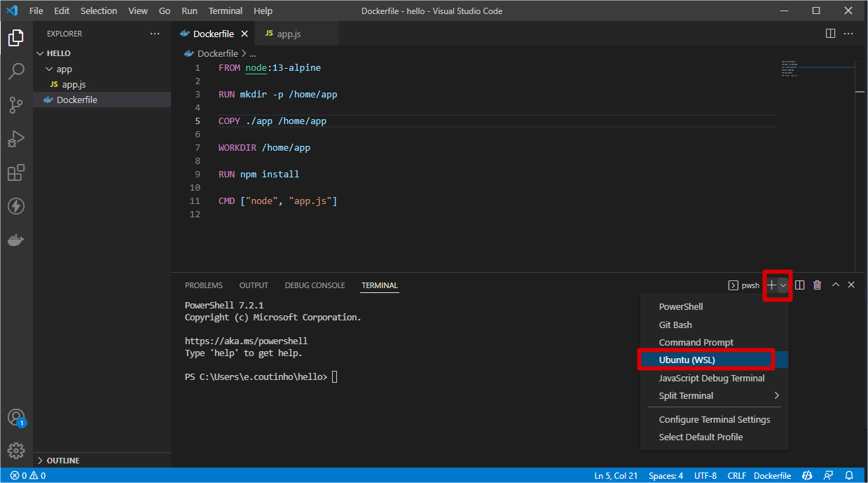Switch to the DEBUG CONSOLE panel tab

(315, 285)
